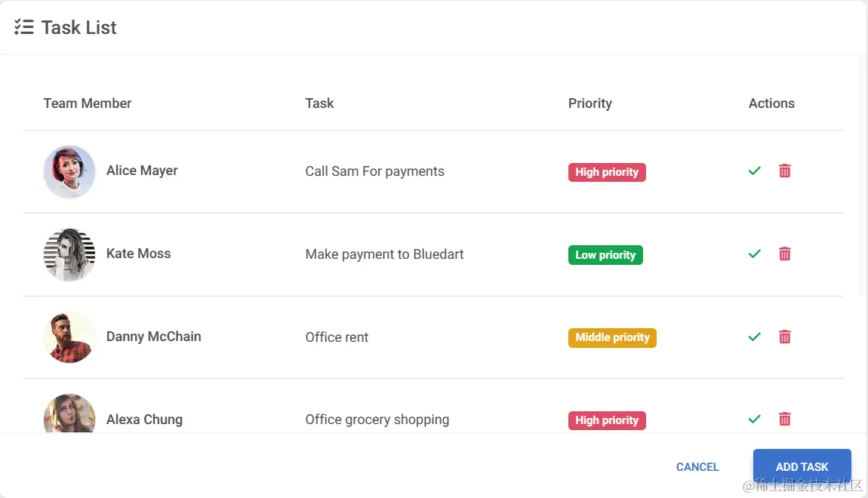The image size is (868, 498).
Task: Select the Low priority badge
Action: (605, 255)
